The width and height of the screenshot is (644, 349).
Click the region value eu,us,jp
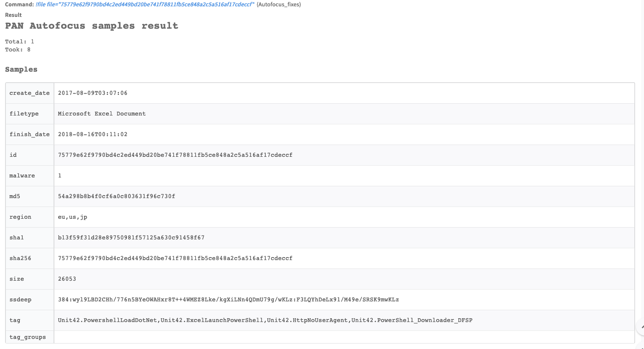pyautogui.click(x=73, y=217)
